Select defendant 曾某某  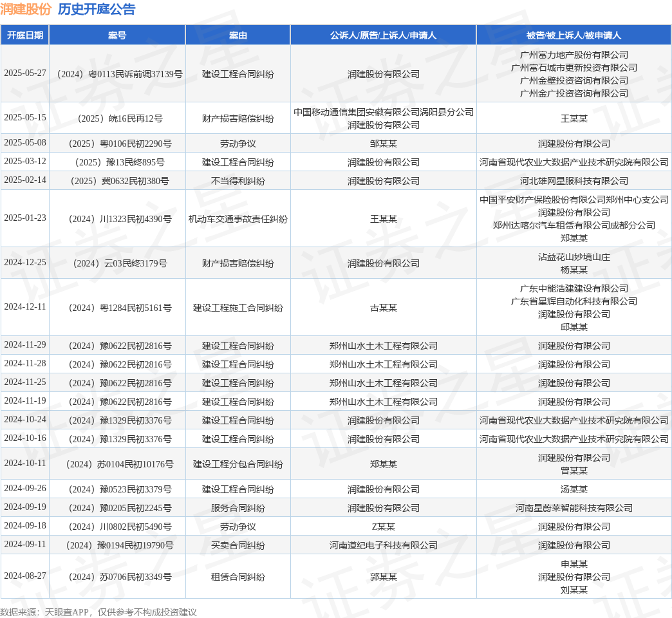[574, 471]
